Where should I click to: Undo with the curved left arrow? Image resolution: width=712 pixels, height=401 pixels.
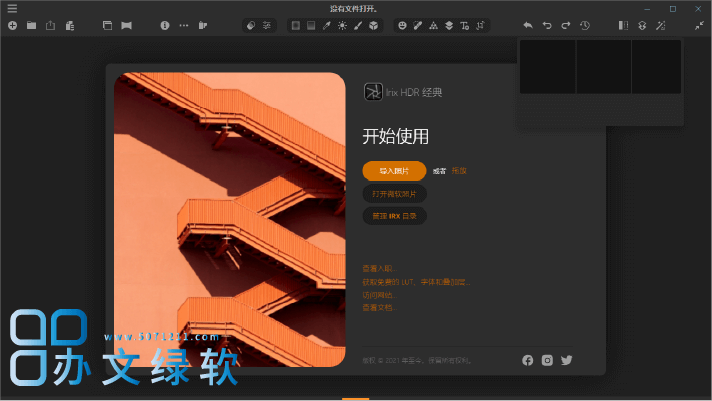coord(547,25)
